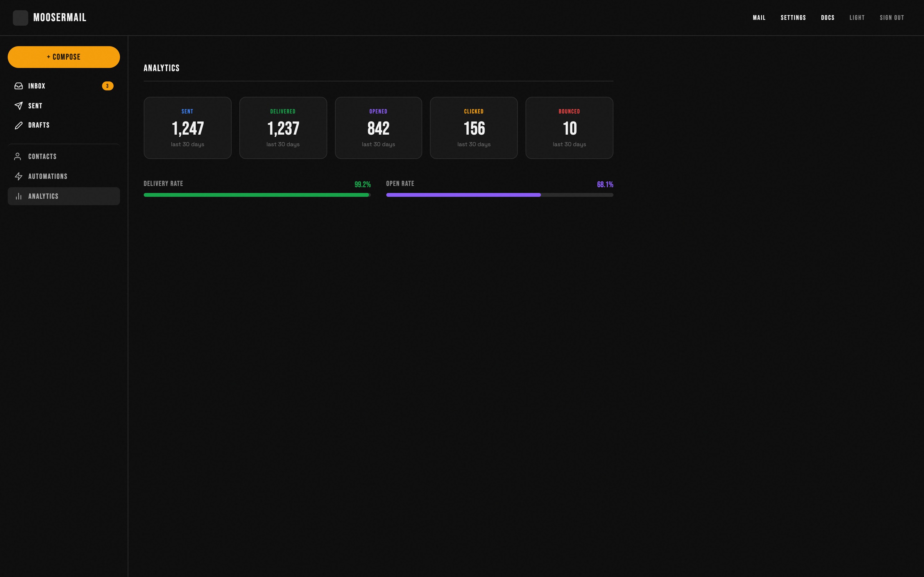Open the Docs link
The height and width of the screenshot is (577, 924).
[x=827, y=18]
